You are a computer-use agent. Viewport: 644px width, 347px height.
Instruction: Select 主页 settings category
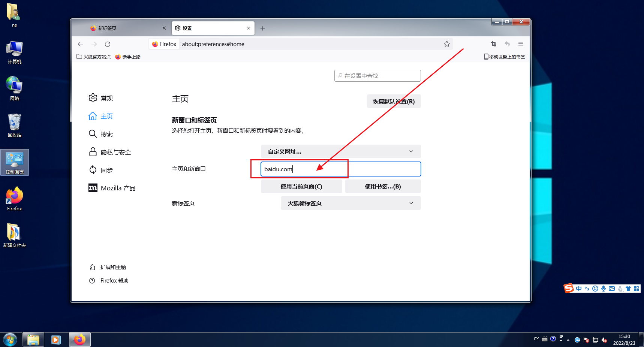101,116
